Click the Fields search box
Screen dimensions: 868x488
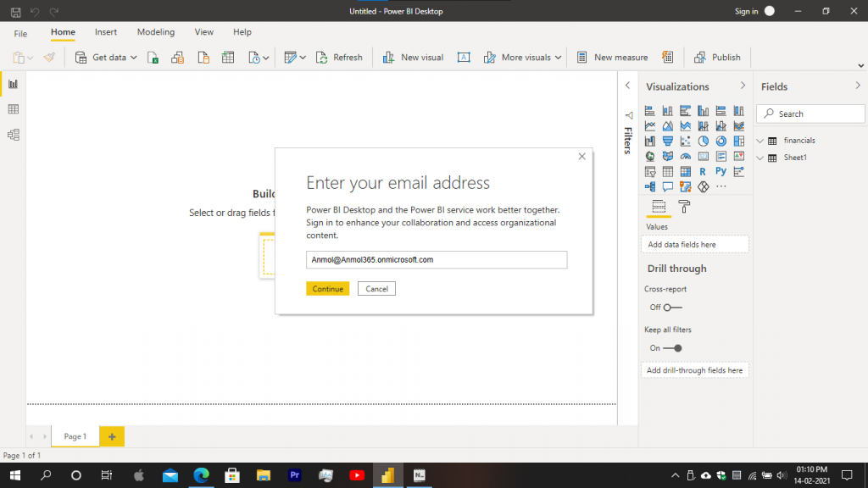tap(810, 114)
